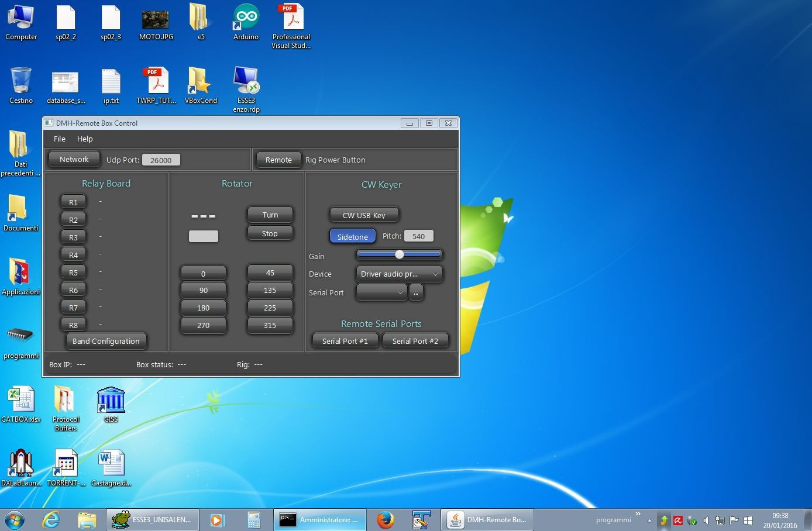Toggle the Sidetone in the CW Keyer
The image size is (812, 531).
click(x=352, y=236)
